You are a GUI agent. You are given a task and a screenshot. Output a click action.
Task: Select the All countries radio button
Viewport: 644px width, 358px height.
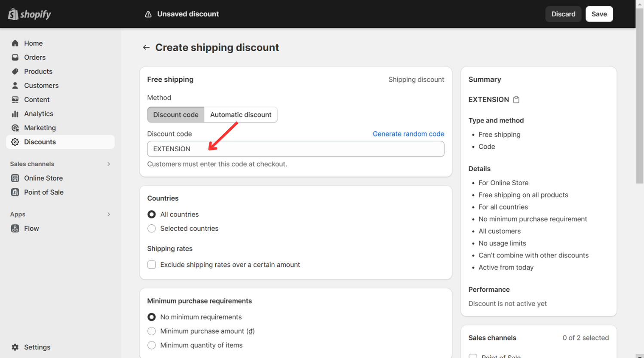click(x=151, y=214)
